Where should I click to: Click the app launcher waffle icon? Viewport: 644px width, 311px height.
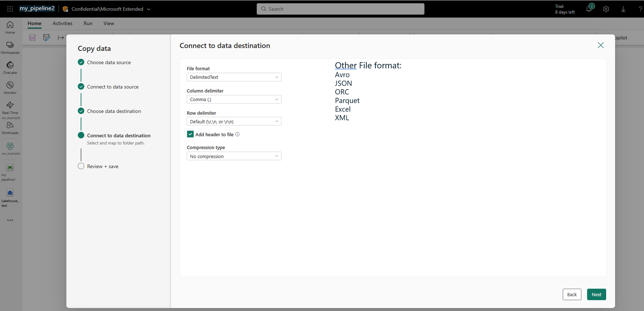(x=10, y=9)
